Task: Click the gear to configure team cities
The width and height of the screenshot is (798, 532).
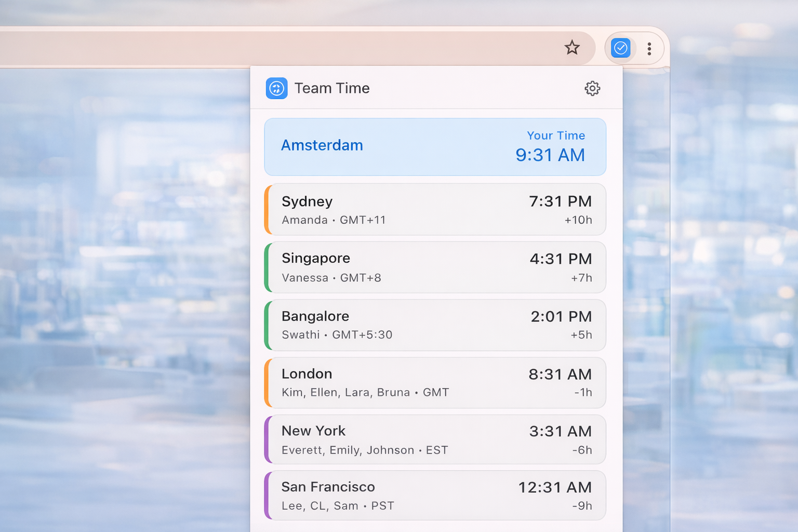Action: [592, 88]
